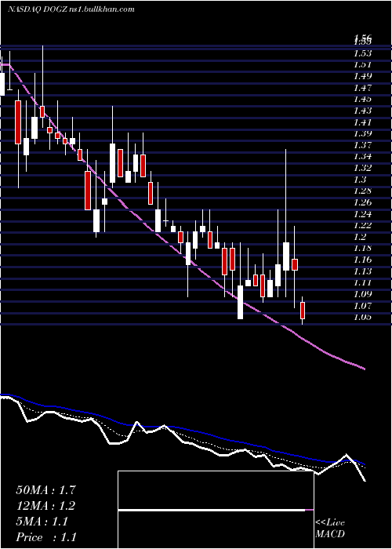Click the 1.16 price axis label

tap(362, 260)
